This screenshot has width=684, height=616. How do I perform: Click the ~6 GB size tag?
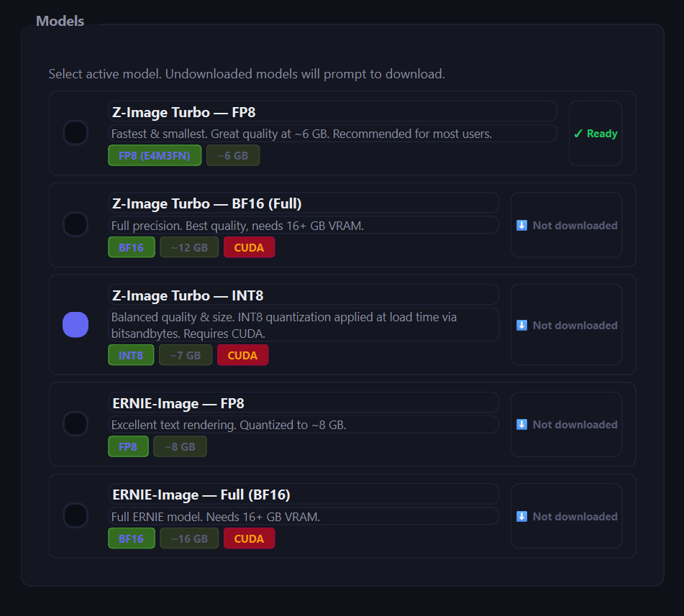point(233,156)
